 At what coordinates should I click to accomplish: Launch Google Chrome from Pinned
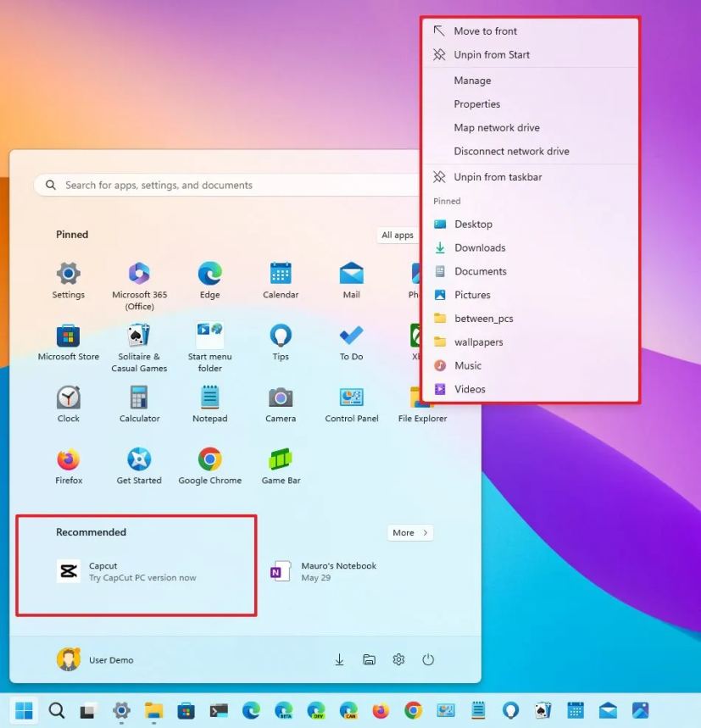point(210,466)
